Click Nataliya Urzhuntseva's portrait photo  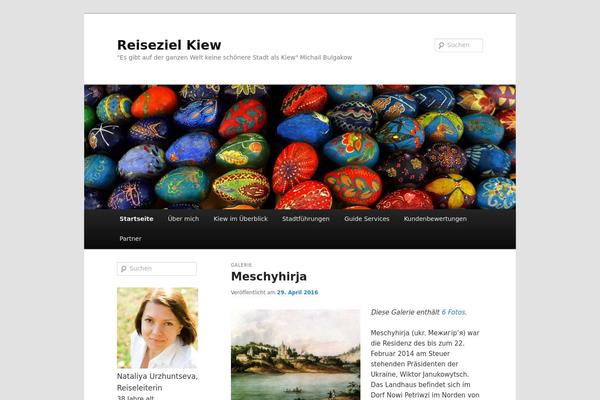[x=158, y=328]
